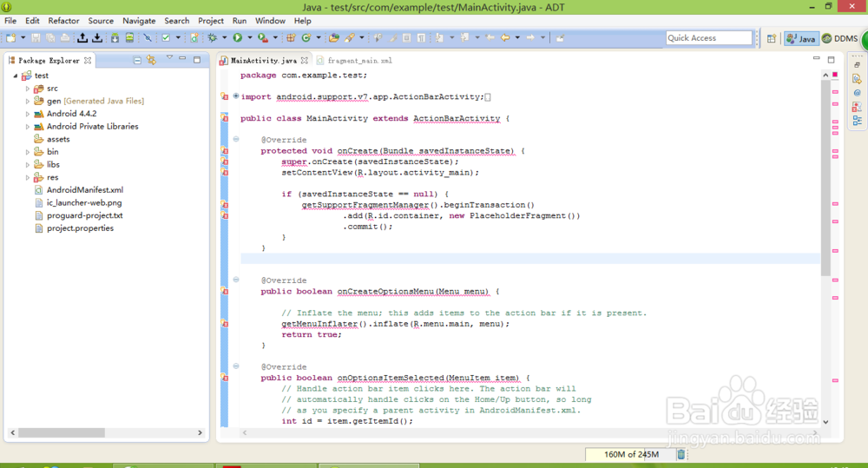Select AndroidManifest.xml in Package Explorer
Screen dimensions: 868x468
(x=79, y=189)
